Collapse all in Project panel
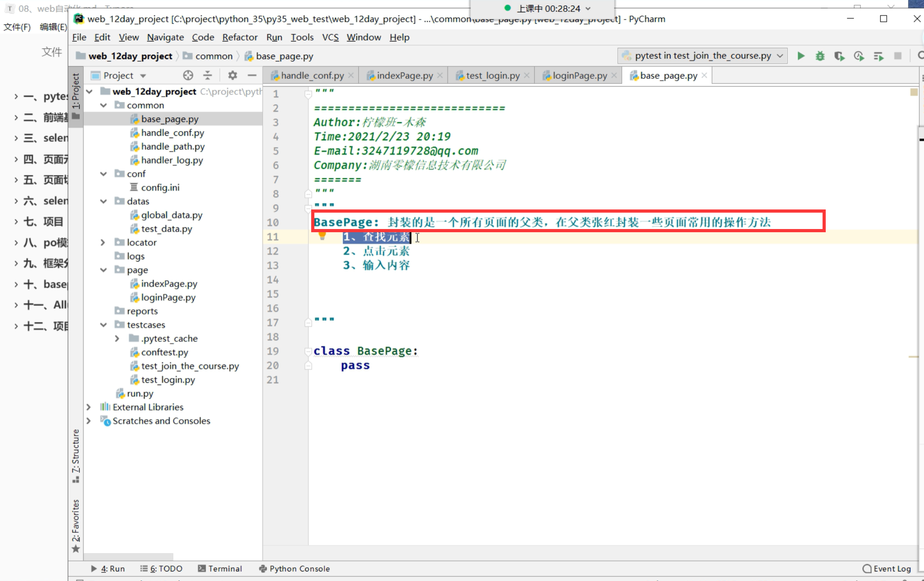The width and height of the screenshot is (924, 581). [x=207, y=75]
